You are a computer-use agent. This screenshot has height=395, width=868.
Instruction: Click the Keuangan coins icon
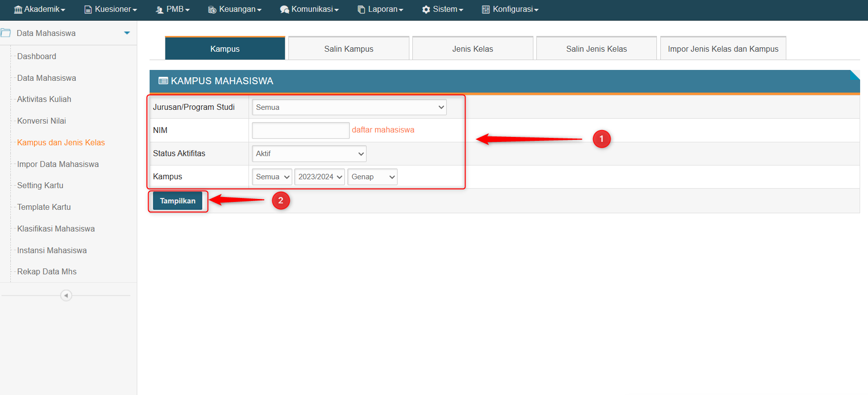[x=212, y=10]
